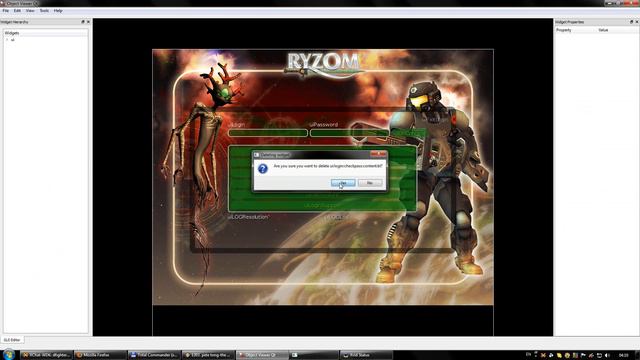The image size is (640, 360).
Task: Switch to Object Viewer Qt taskbar button
Action: [x=262, y=355]
